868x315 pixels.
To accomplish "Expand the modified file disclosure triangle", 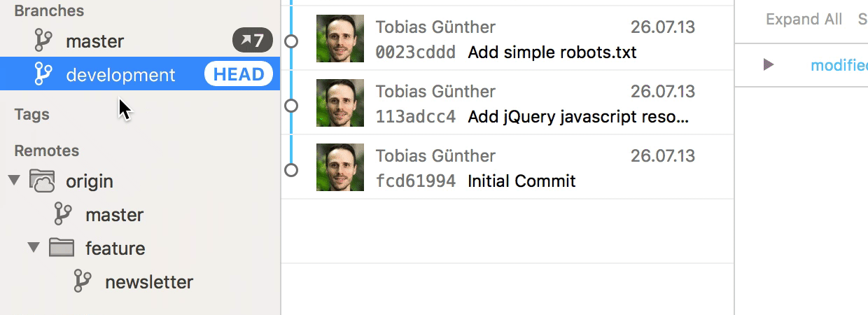I will 769,65.
